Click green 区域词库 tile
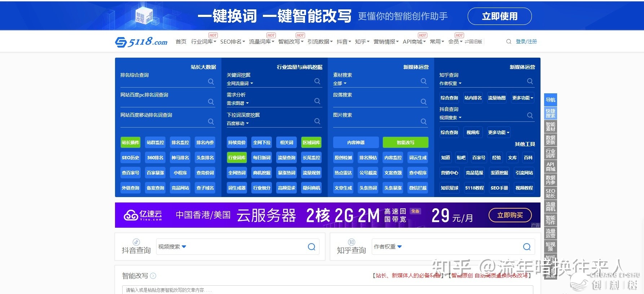 (312, 142)
